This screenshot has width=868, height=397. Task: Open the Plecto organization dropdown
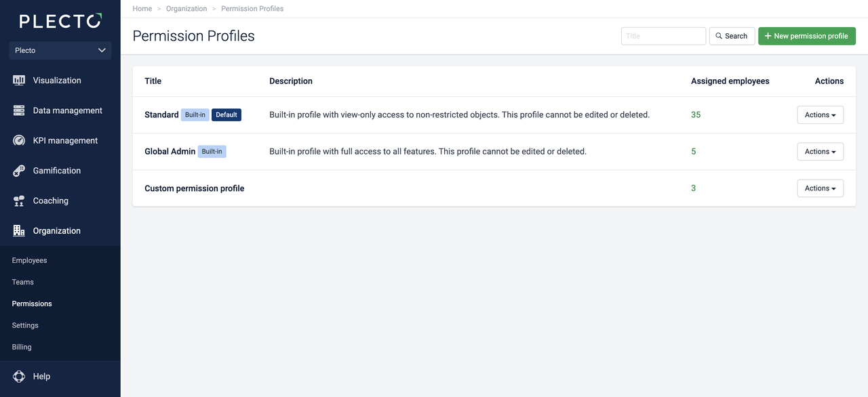point(60,50)
